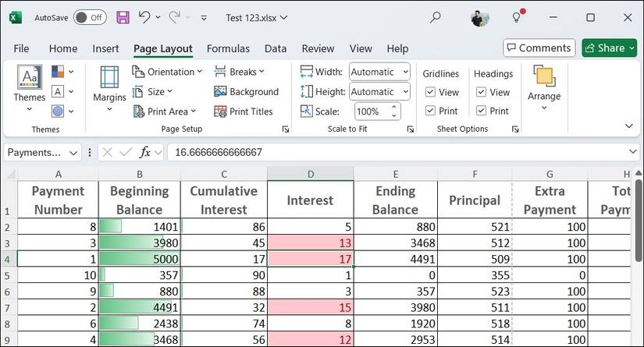The image size is (644, 347).
Task: Select the row 4 header
Action: [9, 259]
